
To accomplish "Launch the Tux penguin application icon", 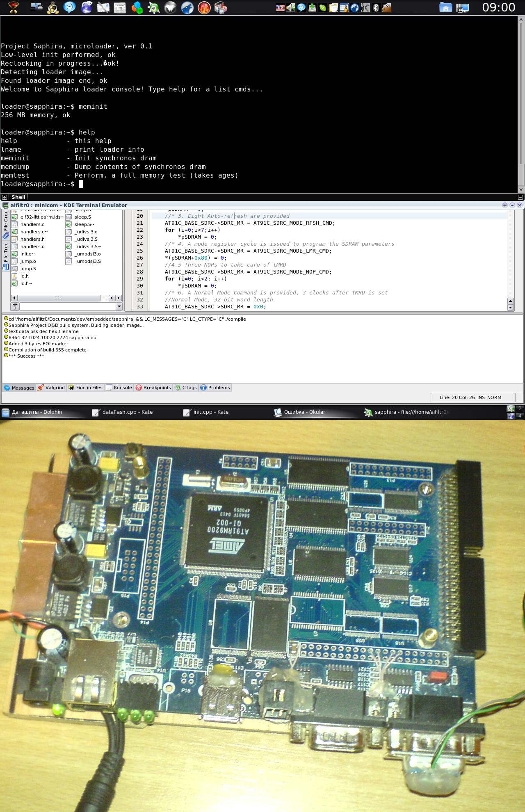I will (52, 7).
